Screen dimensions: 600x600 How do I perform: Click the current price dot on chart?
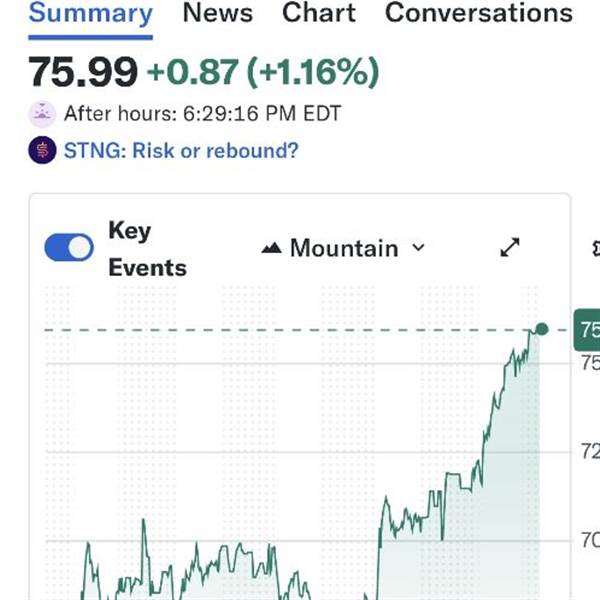542,329
